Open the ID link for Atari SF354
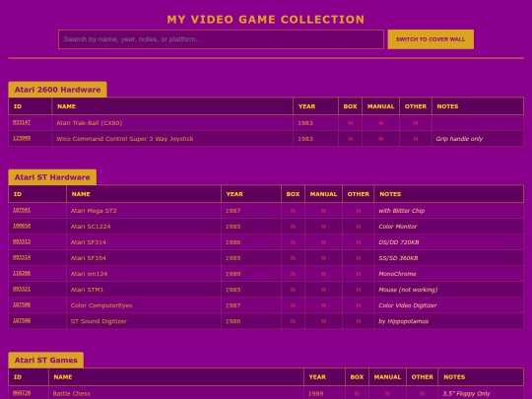 click(22, 257)
